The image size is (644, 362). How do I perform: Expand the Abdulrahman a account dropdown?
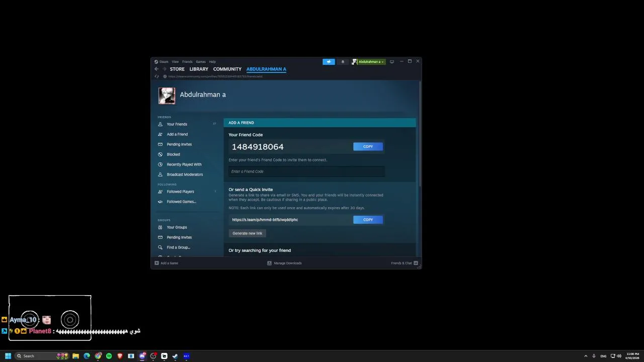pos(368,62)
